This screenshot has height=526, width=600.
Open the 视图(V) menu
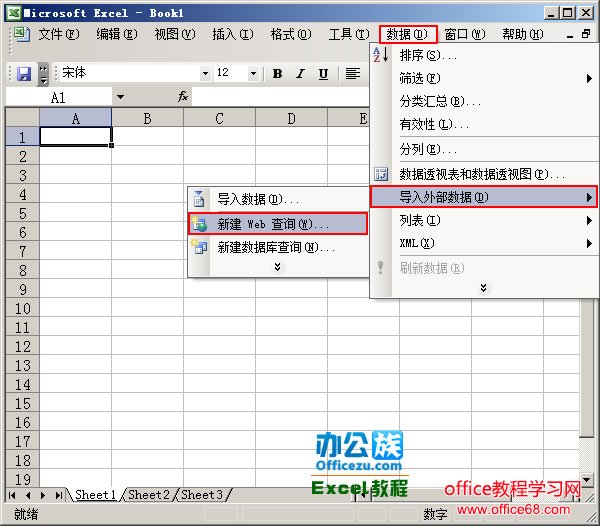174,34
